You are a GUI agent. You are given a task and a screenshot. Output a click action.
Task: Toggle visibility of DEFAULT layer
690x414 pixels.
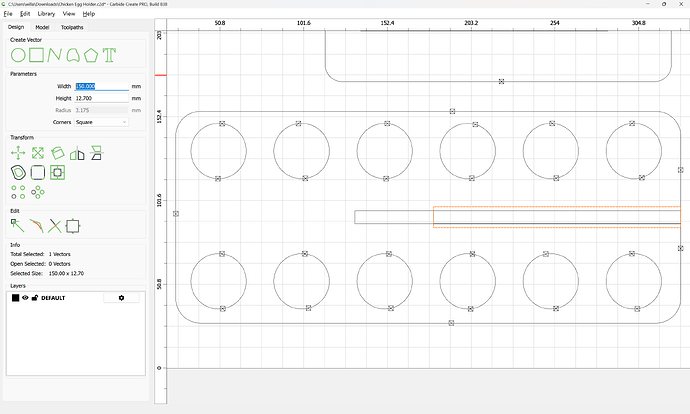point(26,298)
